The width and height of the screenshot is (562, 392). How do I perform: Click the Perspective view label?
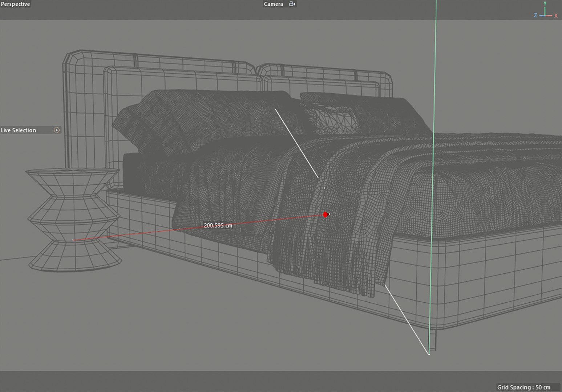tap(15, 4)
